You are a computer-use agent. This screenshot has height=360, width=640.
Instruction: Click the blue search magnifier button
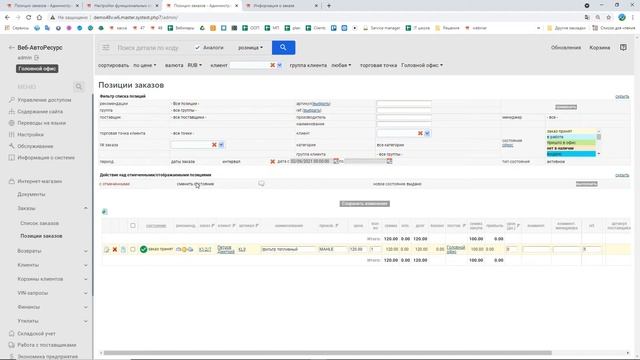pos(283,48)
